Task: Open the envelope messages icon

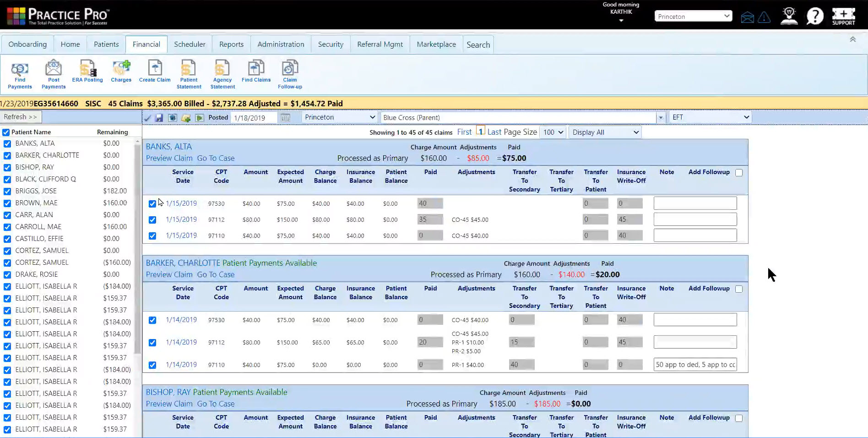Action: 747,17
